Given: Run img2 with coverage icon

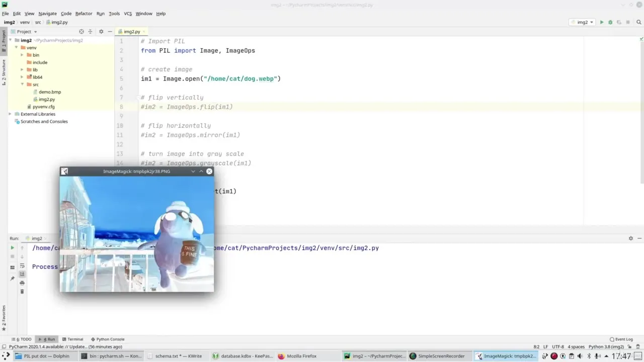Looking at the screenshot, I should click(x=619, y=22).
